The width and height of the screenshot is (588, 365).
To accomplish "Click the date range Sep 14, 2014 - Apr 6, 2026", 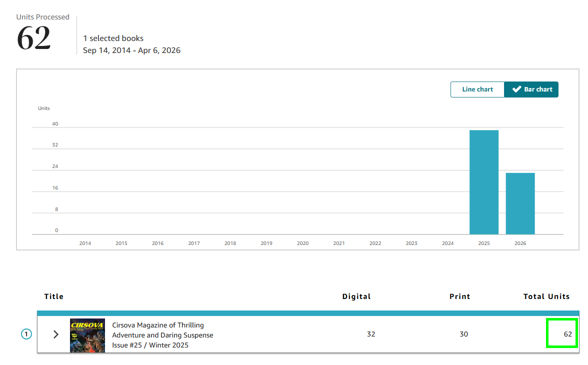I will (x=131, y=50).
